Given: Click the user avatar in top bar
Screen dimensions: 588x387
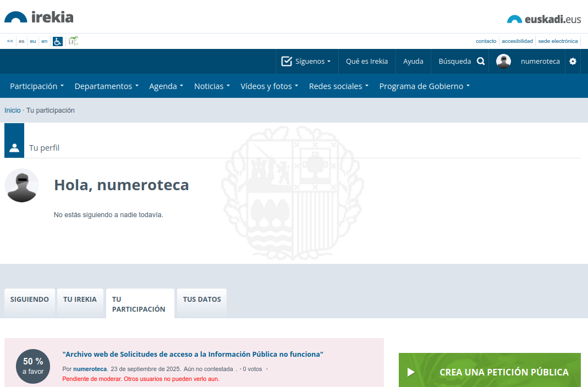Looking at the screenshot, I should coord(503,62).
